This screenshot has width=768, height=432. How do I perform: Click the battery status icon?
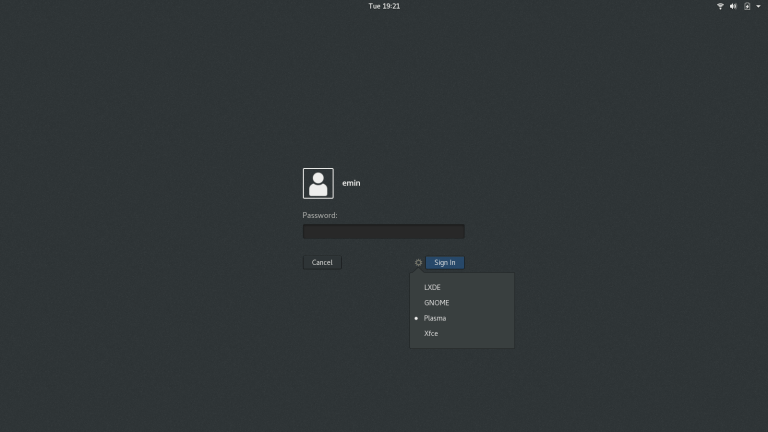tap(747, 6)
